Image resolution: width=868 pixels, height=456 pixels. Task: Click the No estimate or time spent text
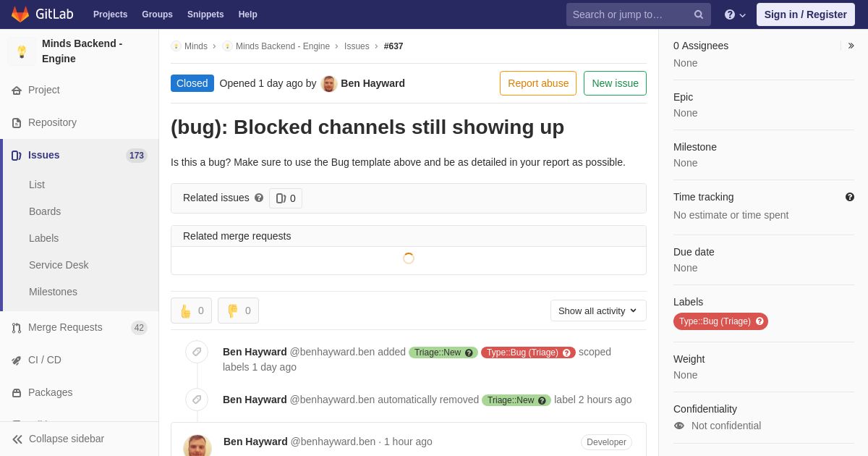click(x=731, y=215)
